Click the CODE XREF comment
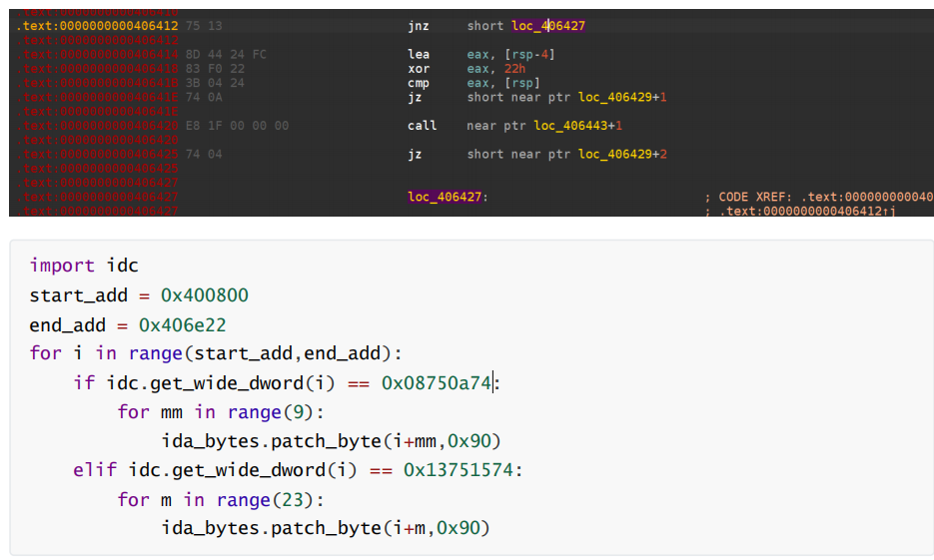The width and height of the screenshot is (934, 560). [x=819, y=197]
